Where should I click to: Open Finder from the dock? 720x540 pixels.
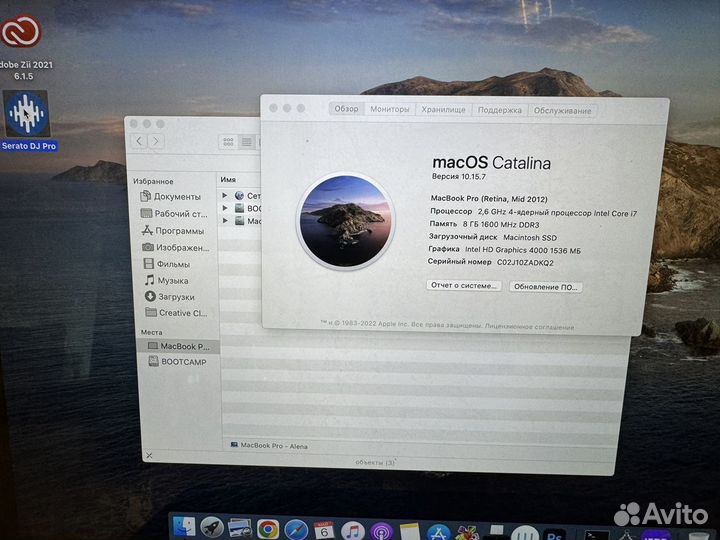coord(184,528)
